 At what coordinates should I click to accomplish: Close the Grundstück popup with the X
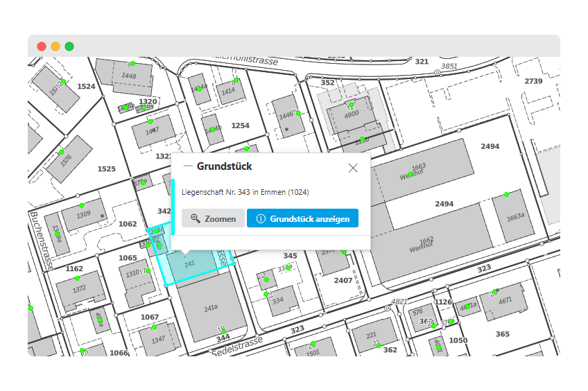click(x=353, y=167)
